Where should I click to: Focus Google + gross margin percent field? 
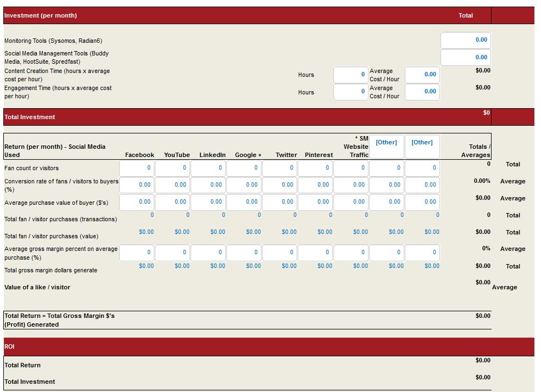point(244,253)
